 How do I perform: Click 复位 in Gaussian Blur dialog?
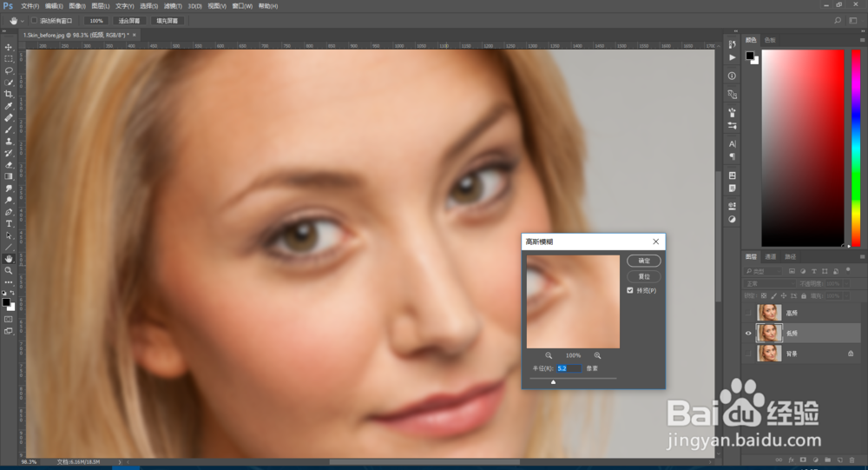coord(644,276)
